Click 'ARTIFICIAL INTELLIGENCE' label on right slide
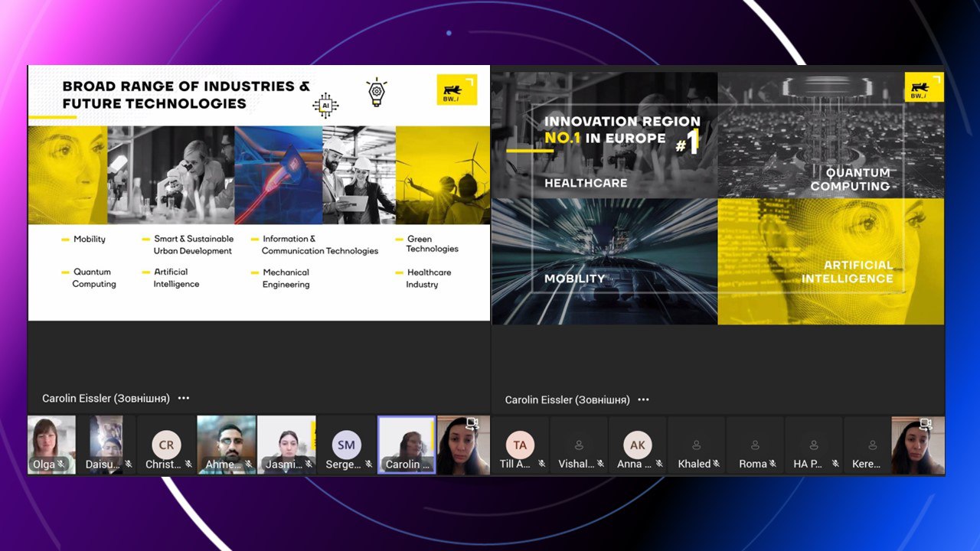Viewport: 980px width, 551px height. pos(847,272)
